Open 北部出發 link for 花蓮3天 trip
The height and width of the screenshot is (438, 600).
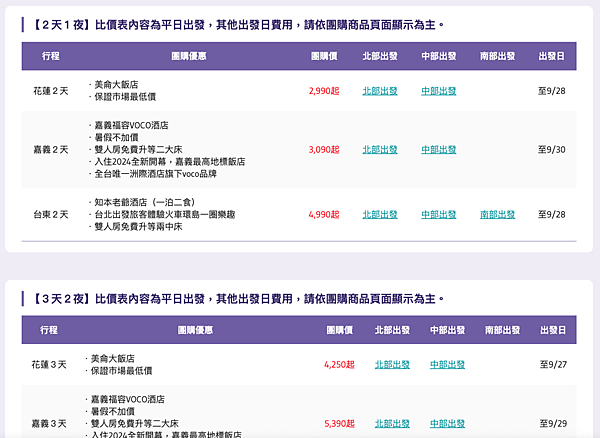tap(392, 365)
